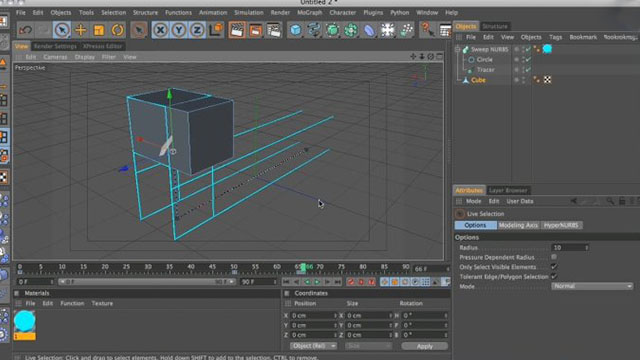
Task: Open the File menu
Action: (x=20, y=13)
